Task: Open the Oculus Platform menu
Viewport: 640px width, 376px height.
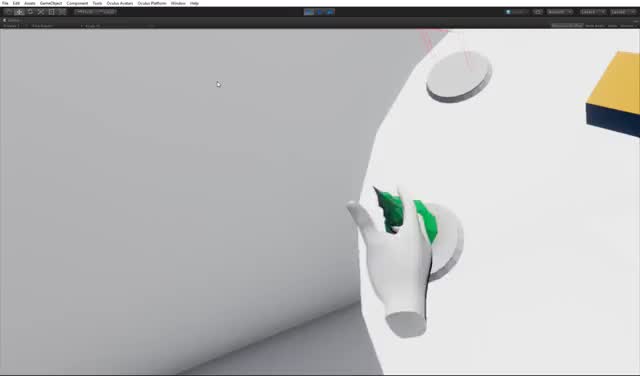Action: coord(152,3)
